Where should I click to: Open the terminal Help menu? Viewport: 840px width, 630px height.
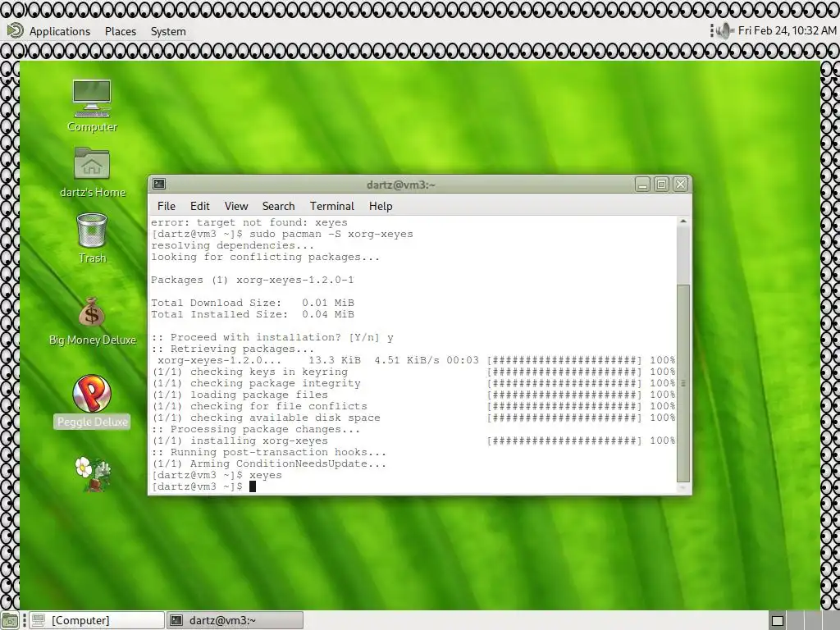(381, 206)
